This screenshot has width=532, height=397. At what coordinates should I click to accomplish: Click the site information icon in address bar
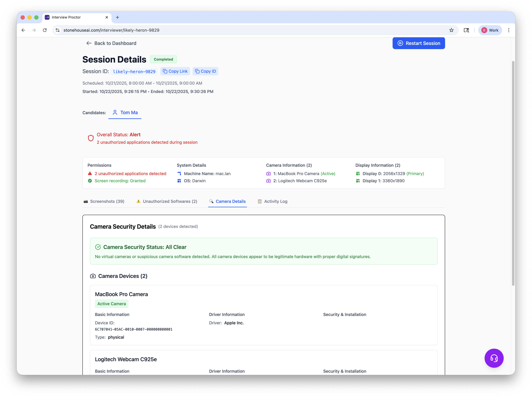[58, 30]
